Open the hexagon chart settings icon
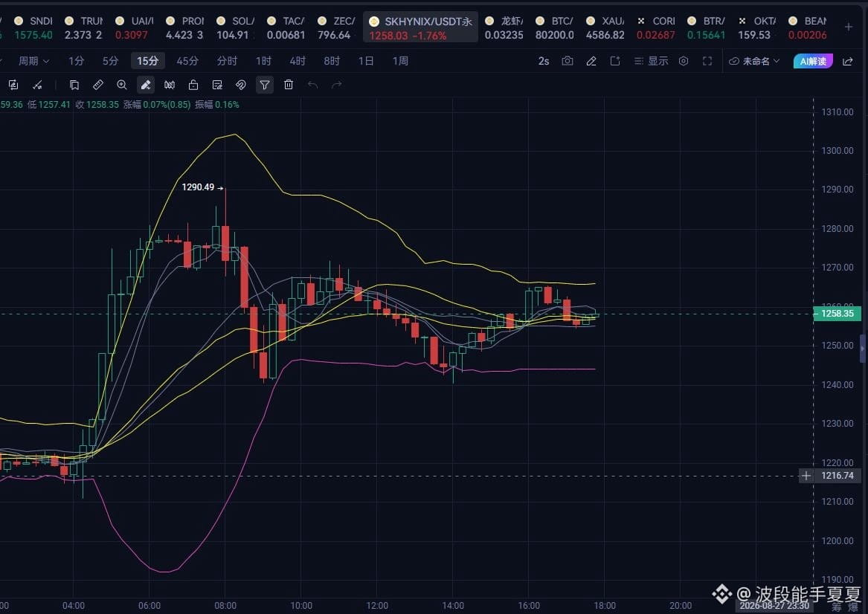This screenshot has height=614, width=868. [684, 61]
